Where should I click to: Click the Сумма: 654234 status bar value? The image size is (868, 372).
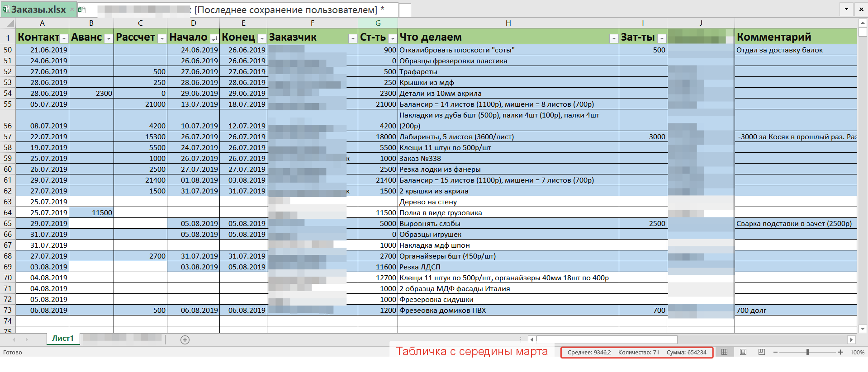(686, 352)
